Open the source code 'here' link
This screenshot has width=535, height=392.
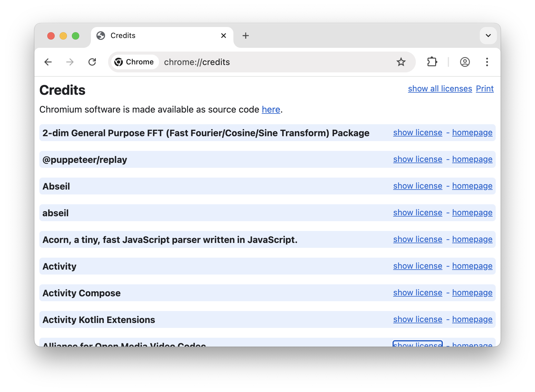[271, 110]
